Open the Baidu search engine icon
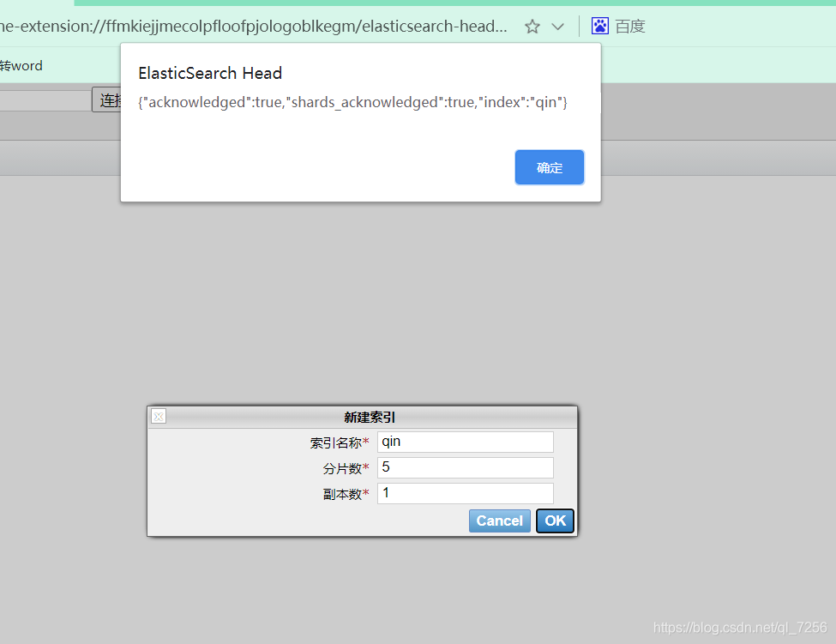The width and height of the screenshot is (836, 644). tap(600, 26)
